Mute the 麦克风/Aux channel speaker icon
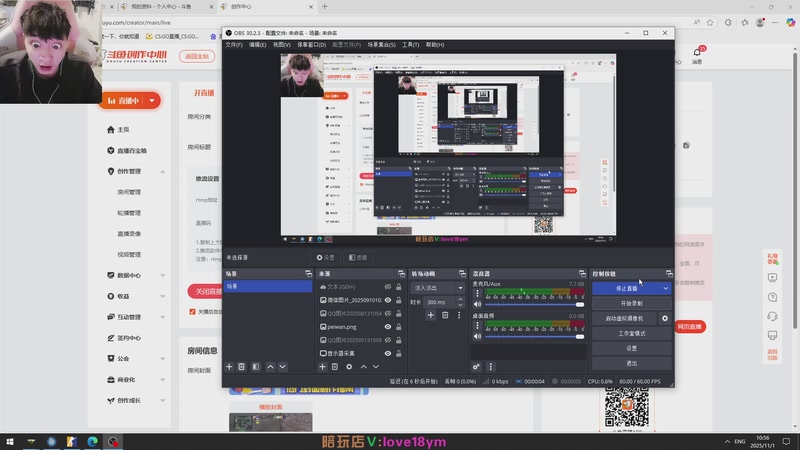 477,305
